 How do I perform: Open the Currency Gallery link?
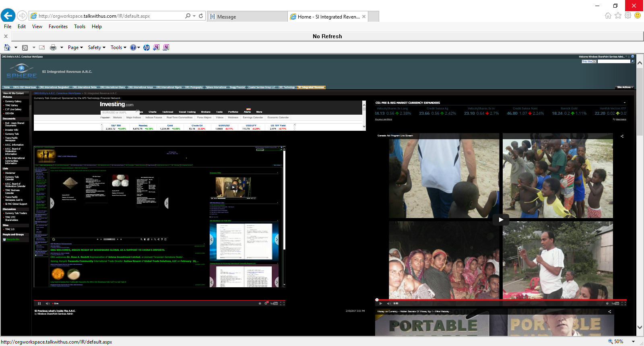point(13,101)
